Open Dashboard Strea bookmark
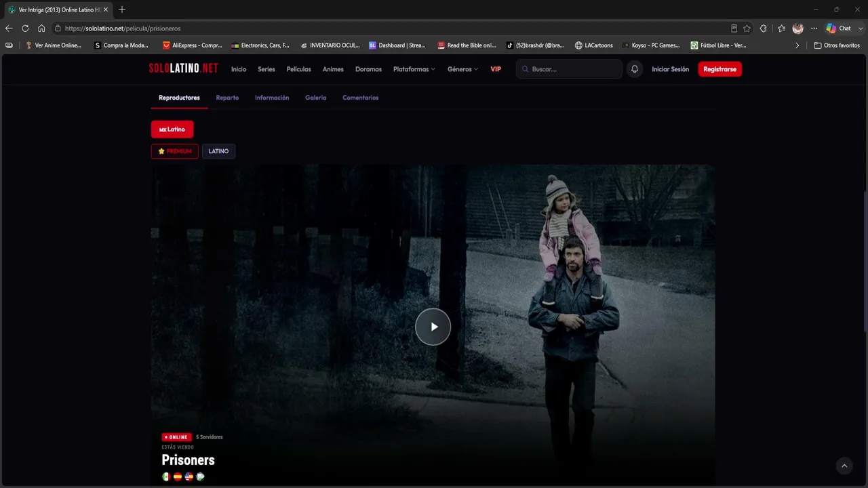This screenshot has width=868, height=488. pyautogui.click(x=397, y=45)
